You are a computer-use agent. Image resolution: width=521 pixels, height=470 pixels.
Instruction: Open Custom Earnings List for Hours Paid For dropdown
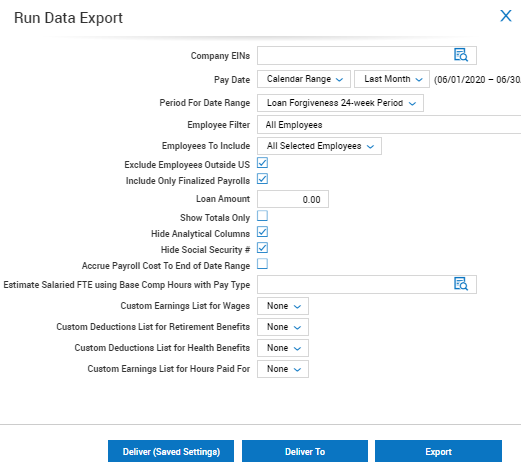(283, 369)
